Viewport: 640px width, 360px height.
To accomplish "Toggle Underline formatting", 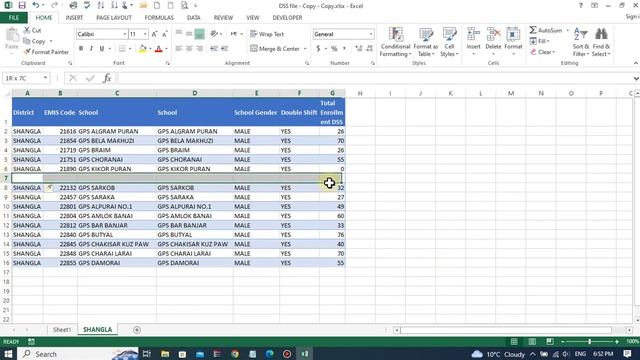I will click(x=102, y=49).
